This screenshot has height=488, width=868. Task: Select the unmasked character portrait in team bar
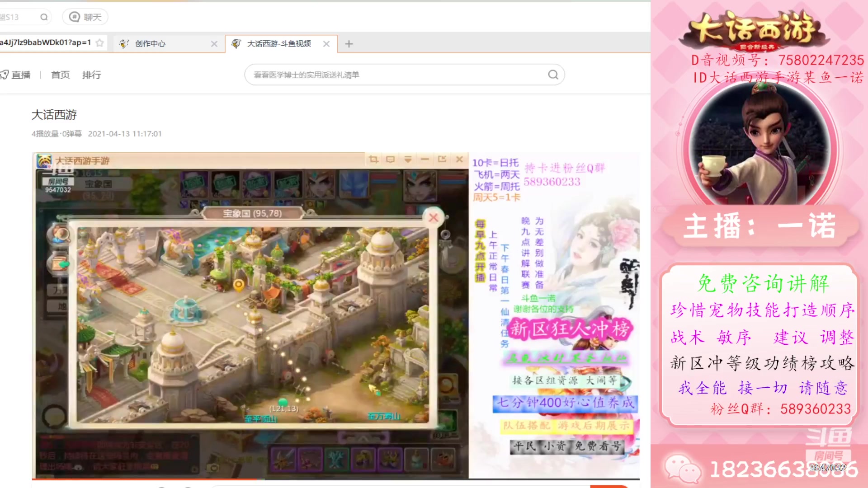pyautogui.click(x=320, y=184)
